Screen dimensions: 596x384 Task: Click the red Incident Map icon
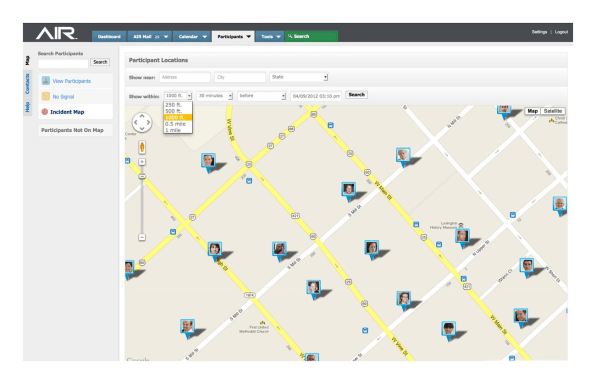click(x=44, y=112)
